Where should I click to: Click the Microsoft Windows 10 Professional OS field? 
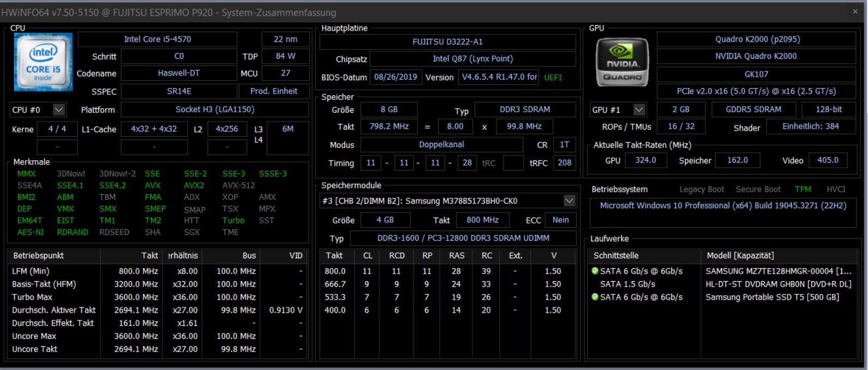[723, 212]
